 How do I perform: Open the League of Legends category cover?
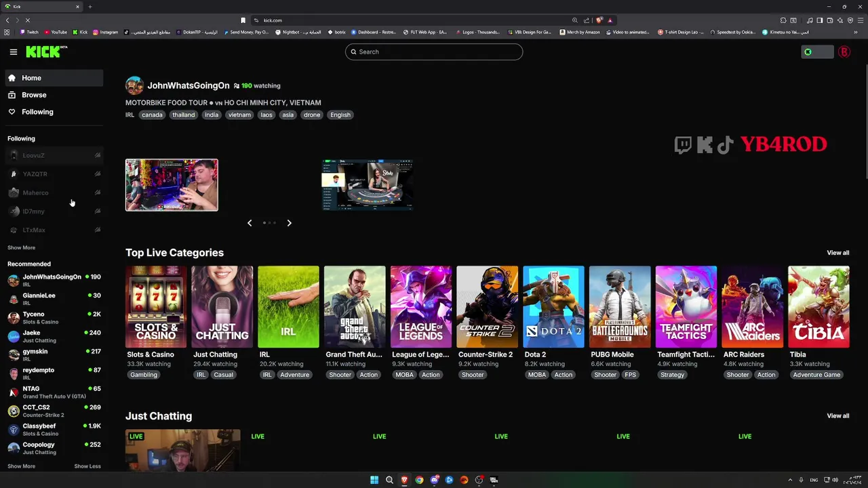pyautogui.click(x=421, y=307)
